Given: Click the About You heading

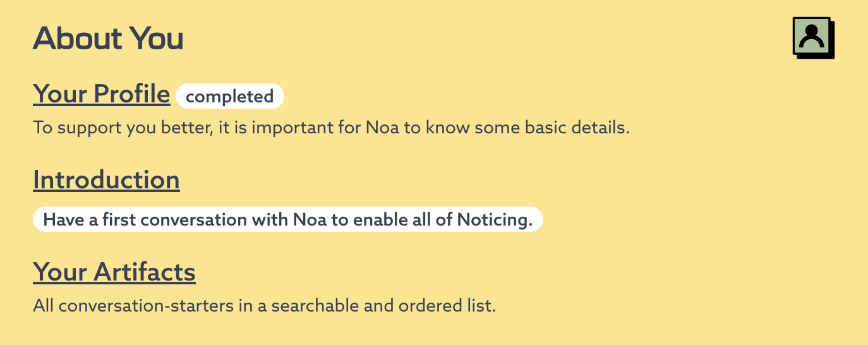Looking at the screenshot, I should (108, 39).
